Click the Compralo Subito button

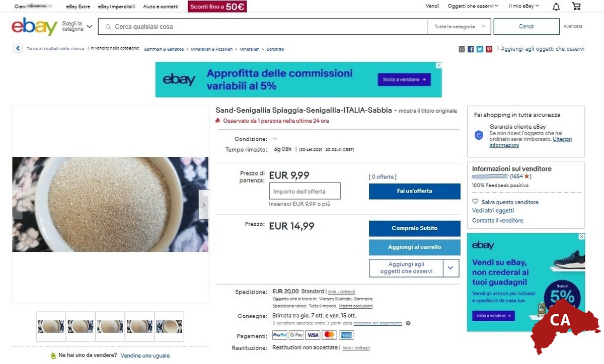(x=415, y=228)
